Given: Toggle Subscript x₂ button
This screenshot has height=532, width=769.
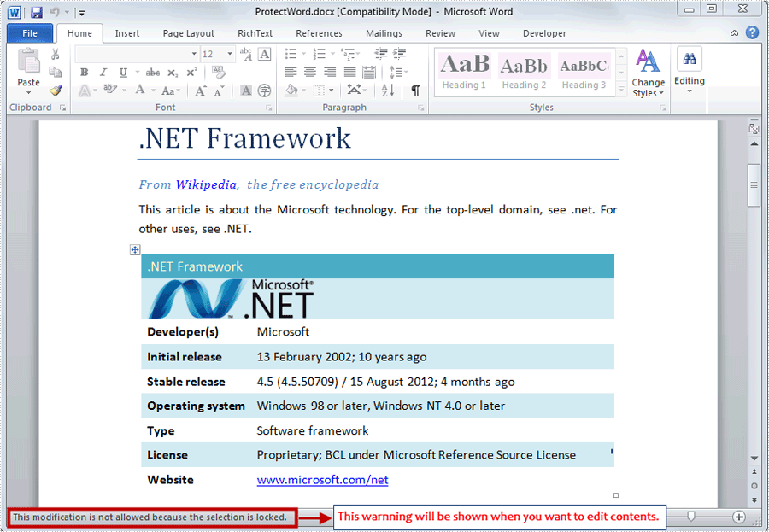Looking at the screenshot, I should pyautogui.click(x=173, y=73).
